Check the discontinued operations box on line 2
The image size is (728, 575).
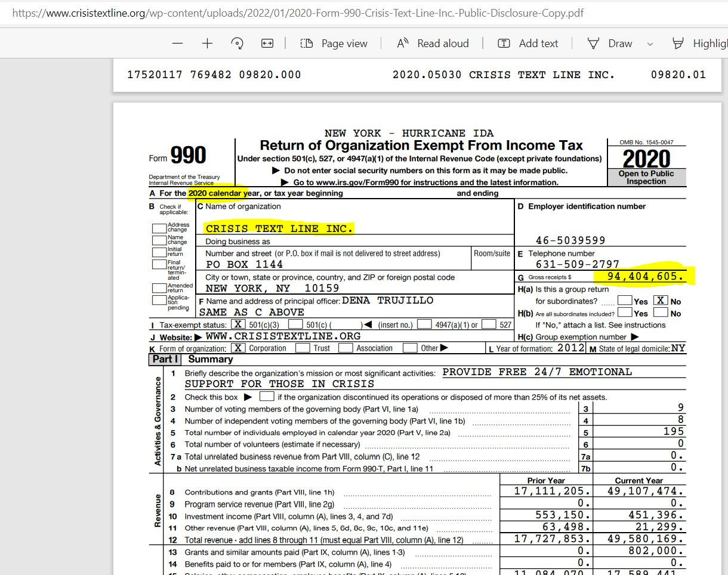(267, 397)
